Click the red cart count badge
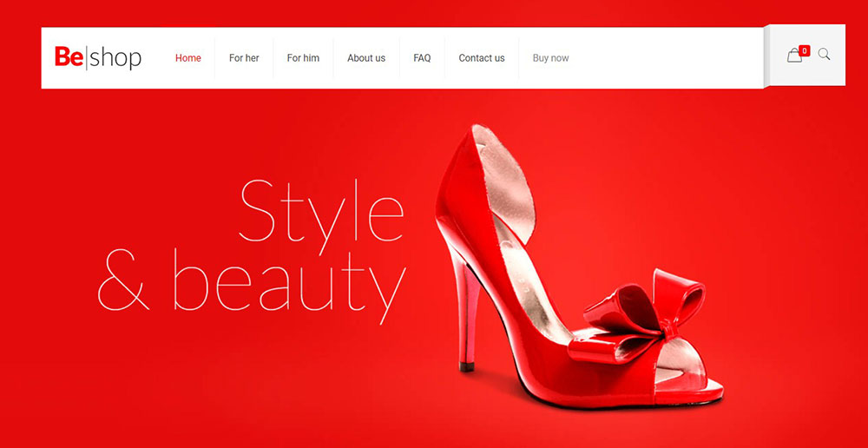The image size is (868, 448). [805, 51]
